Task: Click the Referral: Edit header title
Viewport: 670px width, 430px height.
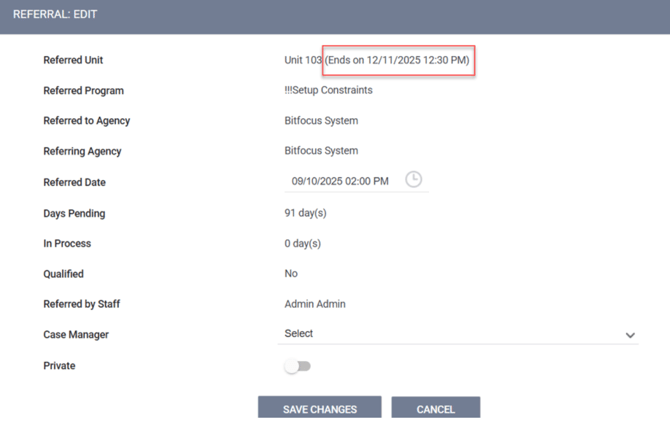Action: (x=55, y=15)
